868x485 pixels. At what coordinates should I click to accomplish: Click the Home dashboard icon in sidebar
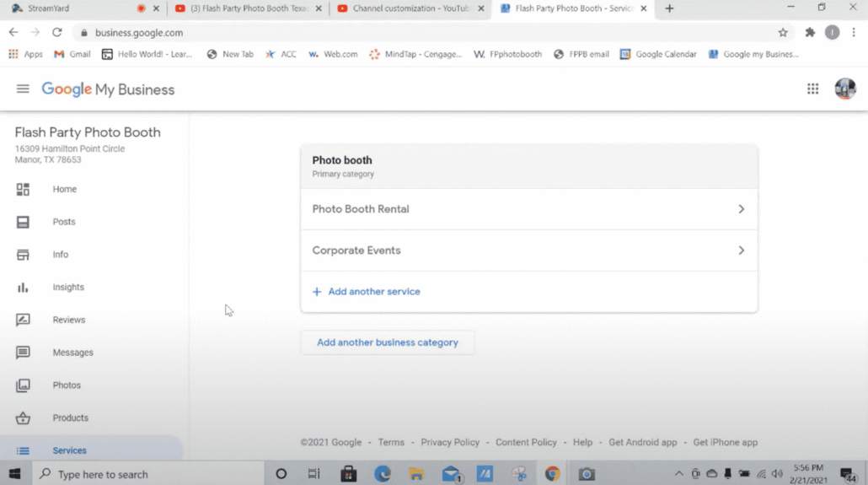pos(23,190)
